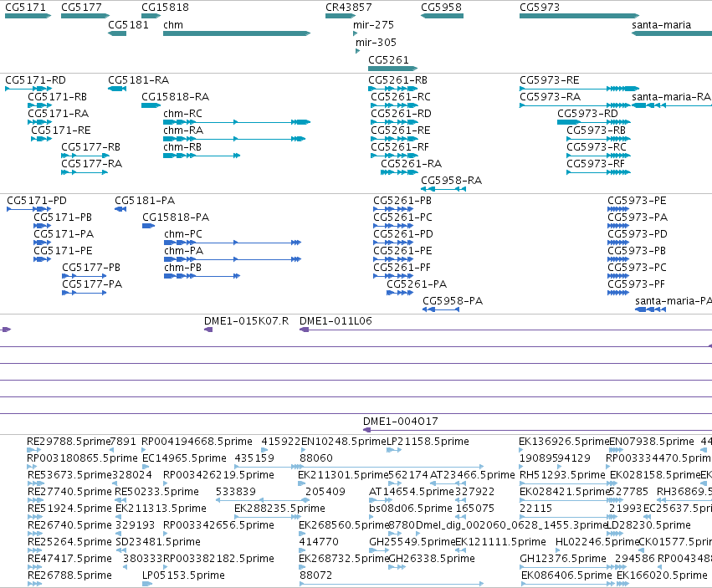The height and width of the screenshot is (588, 712).
Task: Select the DME1-011L06 clone feature
Action: point(506,330)
